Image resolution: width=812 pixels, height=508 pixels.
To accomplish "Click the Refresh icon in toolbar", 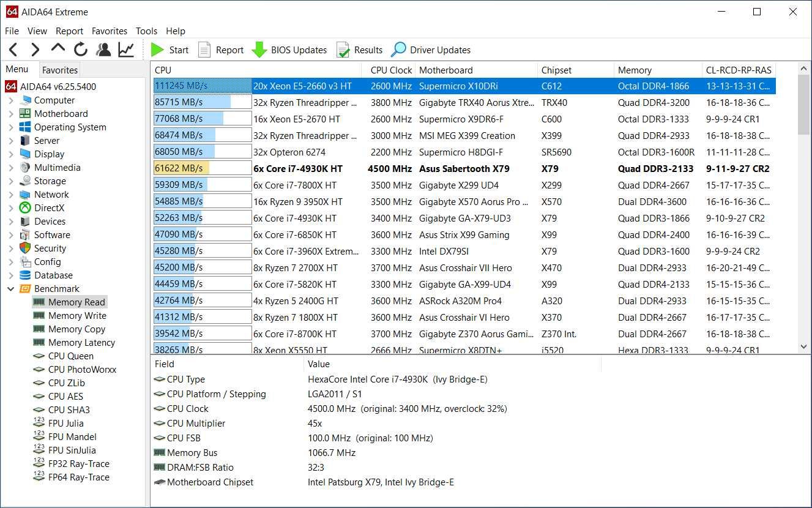I will click(x=80, y=50).
